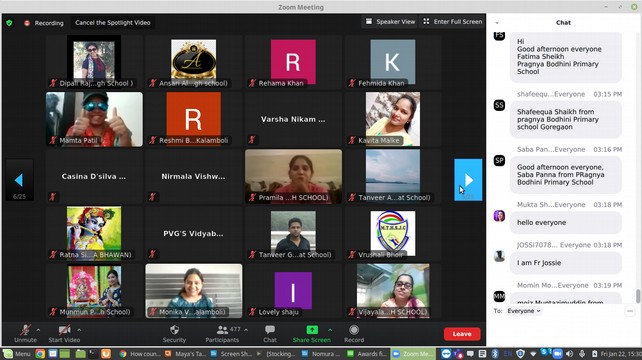Click muted mic icon on Tanveer A tile

pyautogui.click(x=352, y=197)
